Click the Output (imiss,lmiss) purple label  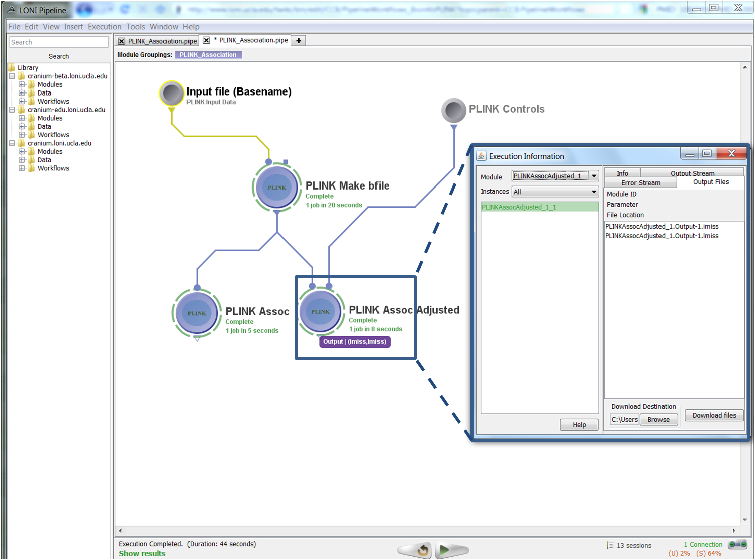pyautogui.click(x=355, y=342)
